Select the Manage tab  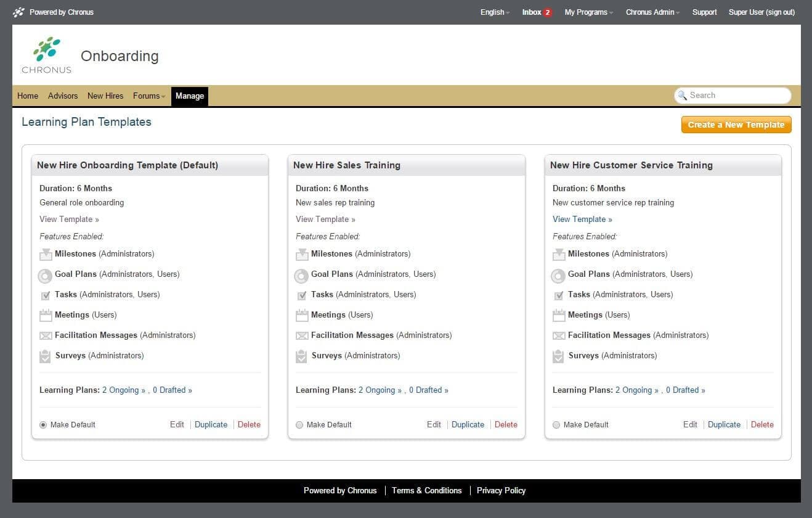[x=190, y=96]
